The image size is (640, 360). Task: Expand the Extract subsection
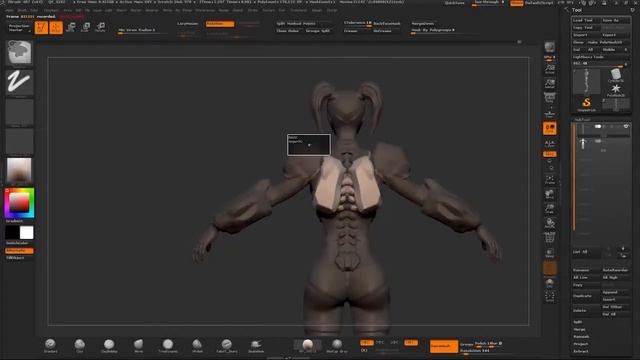tap(581, 351)
